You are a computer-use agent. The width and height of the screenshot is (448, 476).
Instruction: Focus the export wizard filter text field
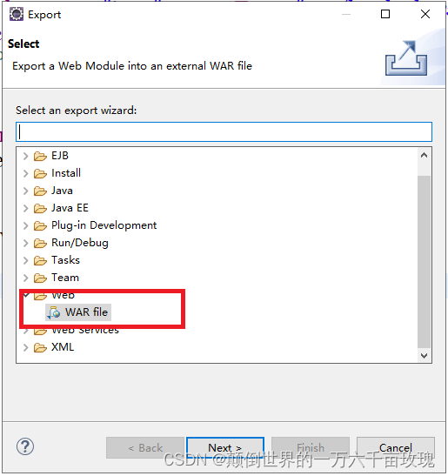pyautogui.click(x=224, y=132)
